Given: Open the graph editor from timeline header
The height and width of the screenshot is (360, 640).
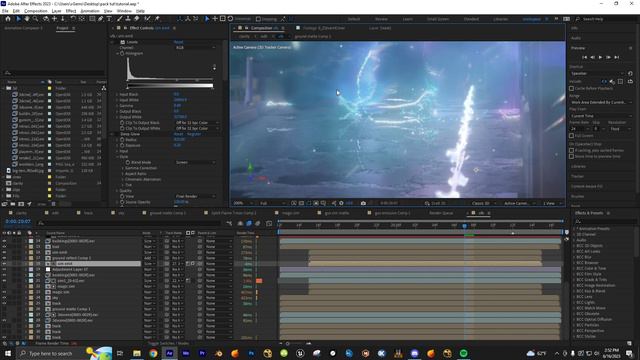Looking at the screenshot, I should point(269,223).
